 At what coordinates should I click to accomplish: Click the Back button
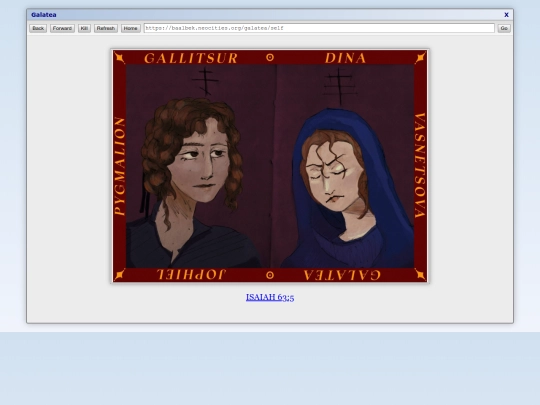38,28
